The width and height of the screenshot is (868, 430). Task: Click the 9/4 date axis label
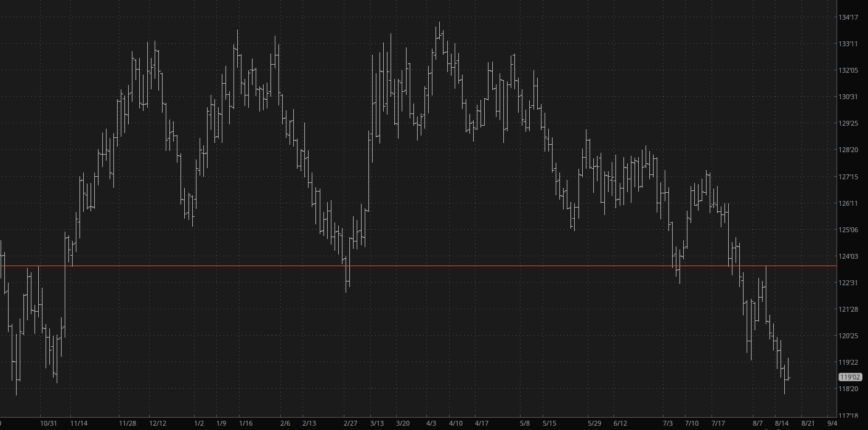(832, 423)
